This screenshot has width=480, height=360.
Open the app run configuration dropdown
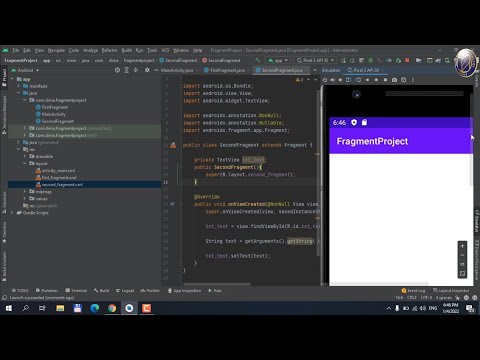pyautogui.click(x=278, y=60)
